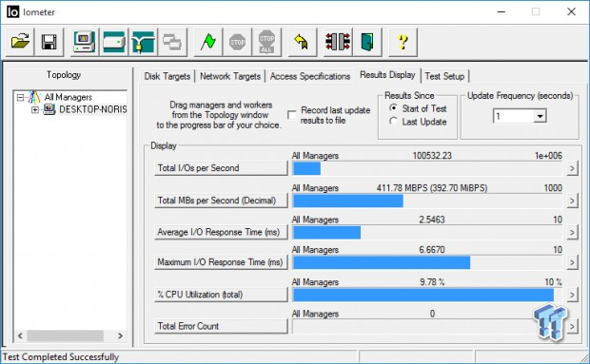
Task: Select DESKTOP-NORIS tree label
Action: [92, 109]
